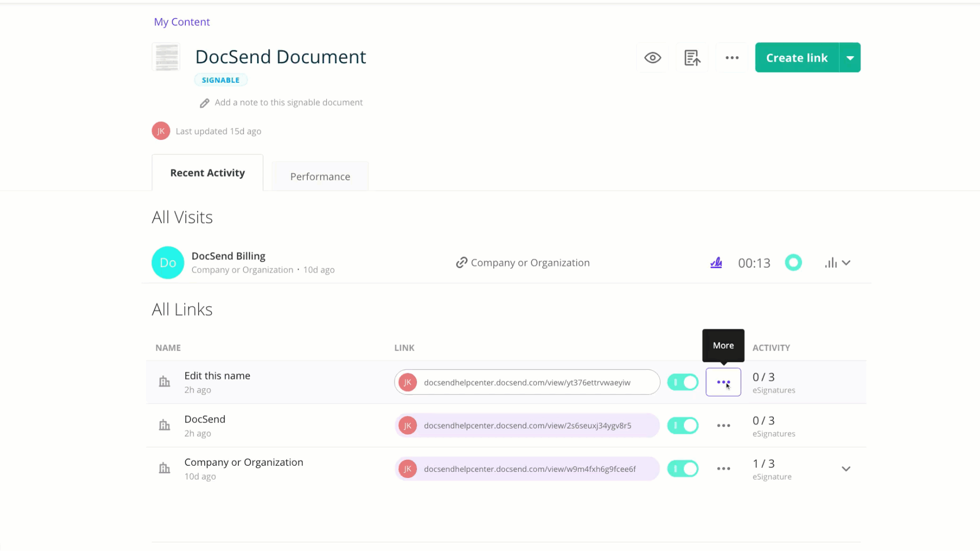Viewport: 980px width, 551px height.
Task: Click Company or Organization name in All Links
Action: click(x=243, y=462)
